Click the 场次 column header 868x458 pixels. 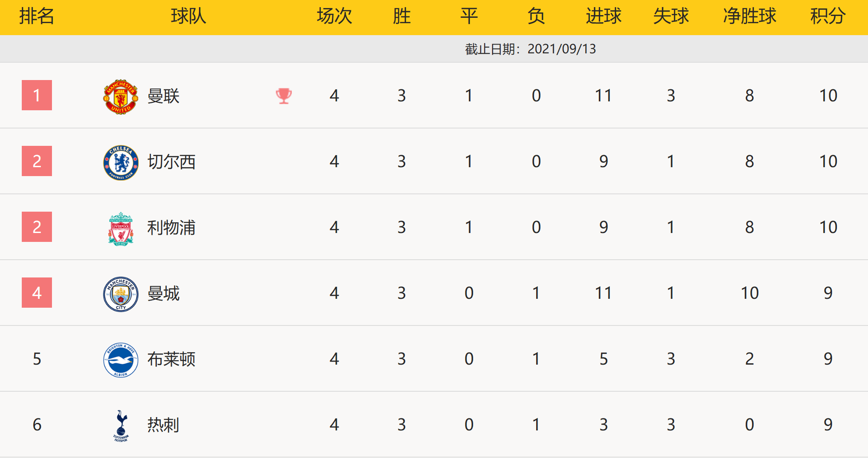(334, 16)
